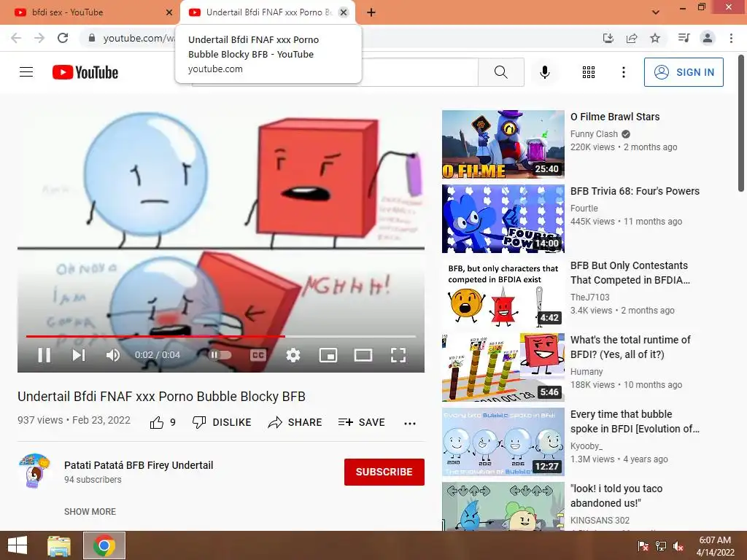Image resolution: width=747 pixels, height=560 pixels.
Task: Open the Windows Start menu
Action: coord(18,545)
